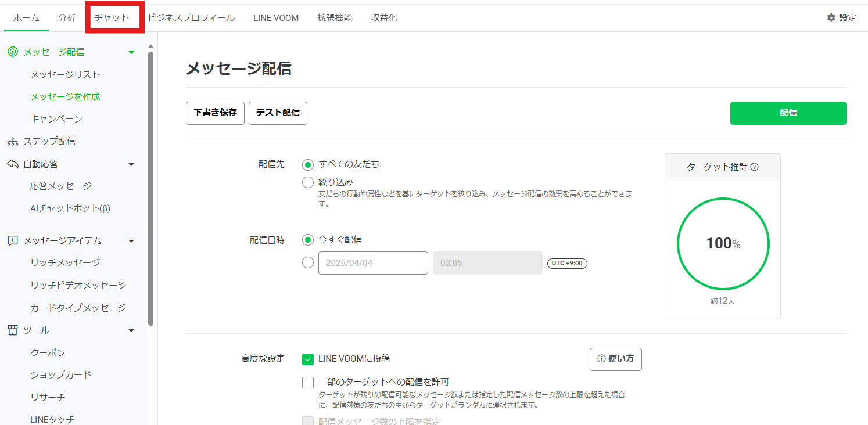Click the 2026/04/04 date input field
Screen dimensions: 868x425
pyautogui.click(x=373, y=263)
